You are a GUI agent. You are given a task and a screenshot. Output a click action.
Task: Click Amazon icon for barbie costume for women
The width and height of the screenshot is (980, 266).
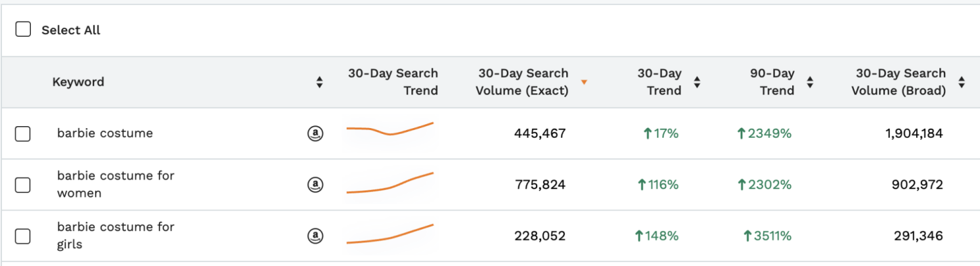[315, 185]
